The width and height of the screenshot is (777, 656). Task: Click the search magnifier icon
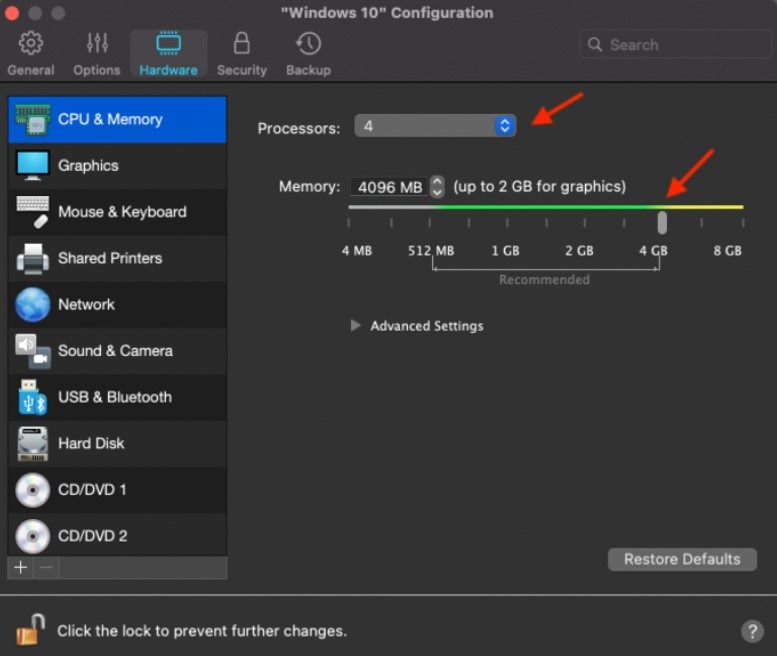595,45
